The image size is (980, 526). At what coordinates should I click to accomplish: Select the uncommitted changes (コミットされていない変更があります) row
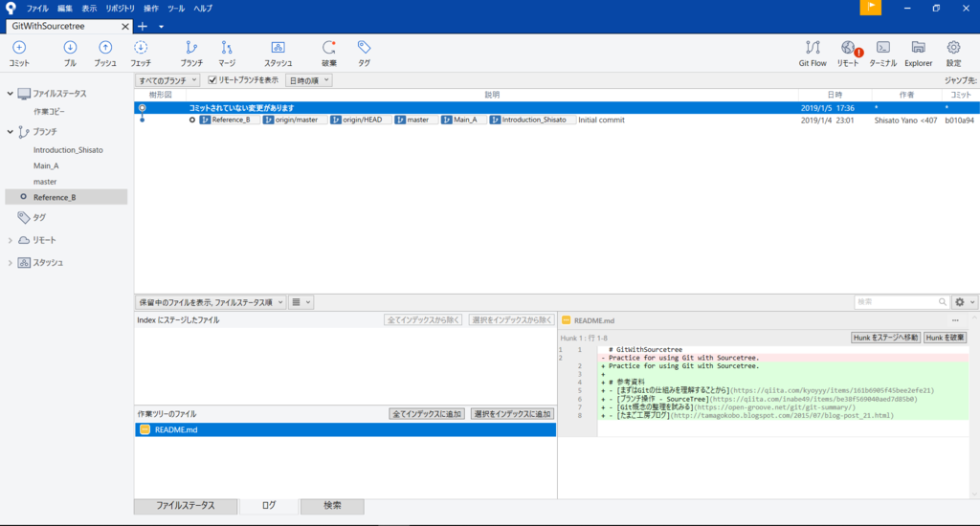[x=557, y=108]
